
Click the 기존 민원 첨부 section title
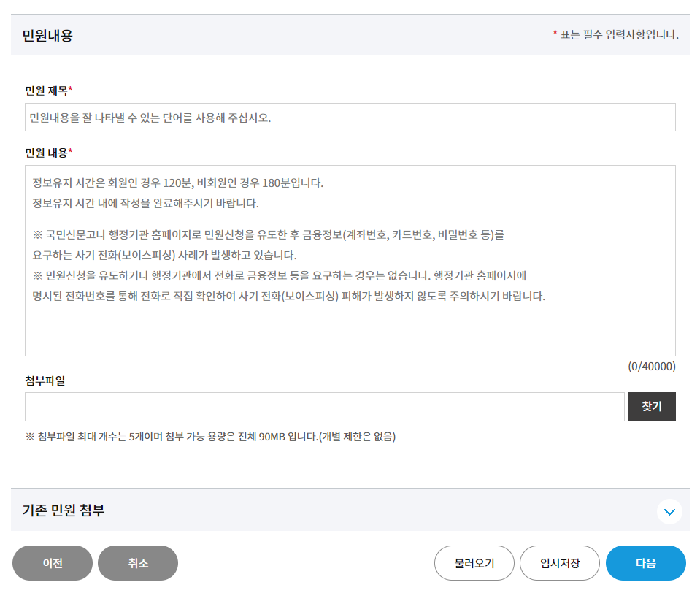pyautogui.click(x=64, y=510)
